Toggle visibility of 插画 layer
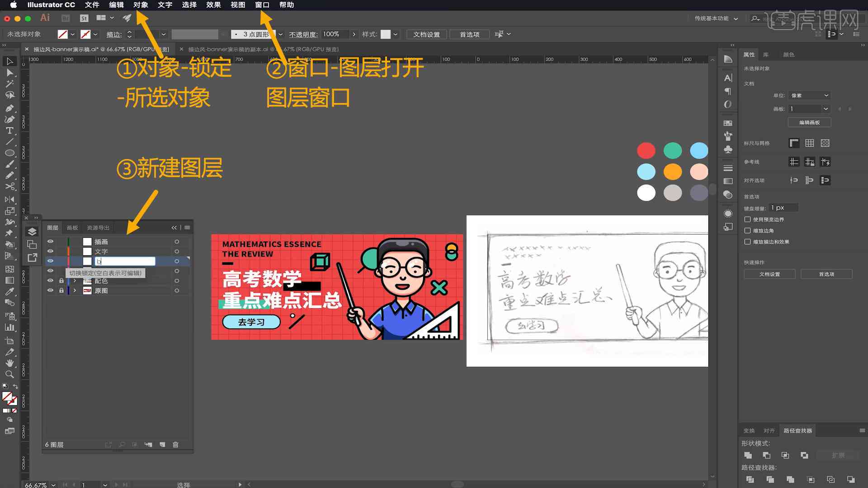This screenshot has height=488, width=868. point(51,241)
